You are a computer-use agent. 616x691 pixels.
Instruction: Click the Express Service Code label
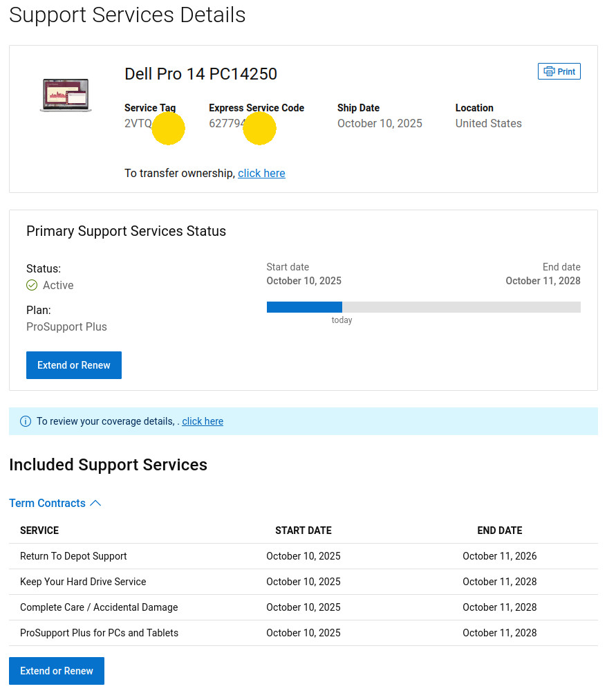pyautogui.click(x=256, y=108)
